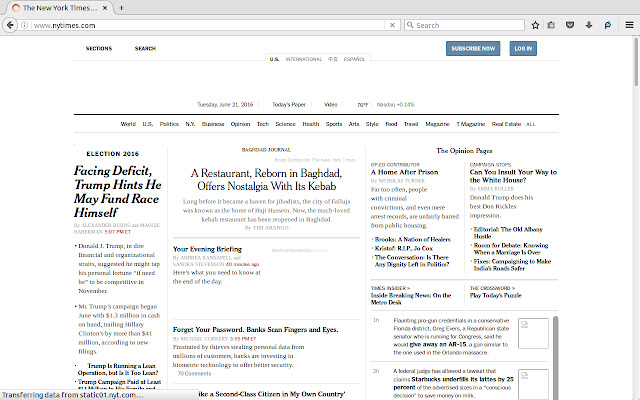Open A Restaurant, Reborn in Baghdad article

coord(267,180)
